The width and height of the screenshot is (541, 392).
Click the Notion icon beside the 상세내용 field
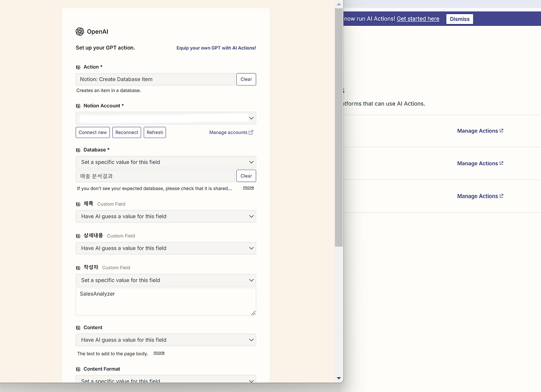click(x=78, y=236)
